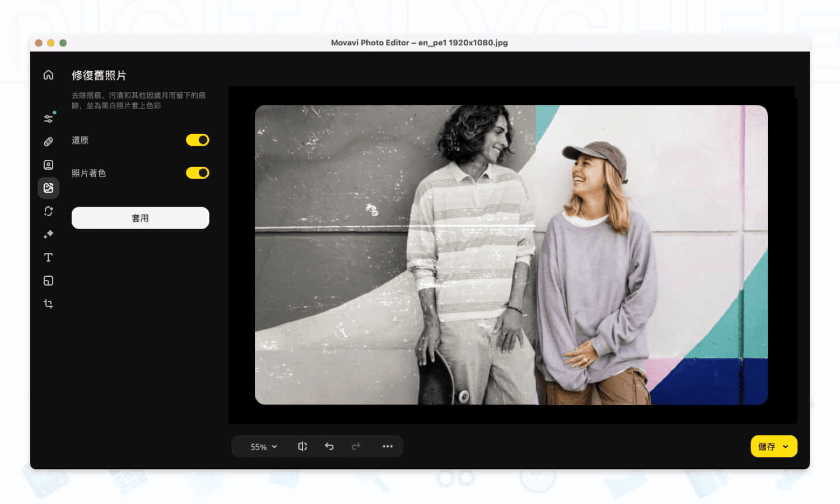Click the Home icon in the sidebar
840x504 pixels.
coord(48,74)
